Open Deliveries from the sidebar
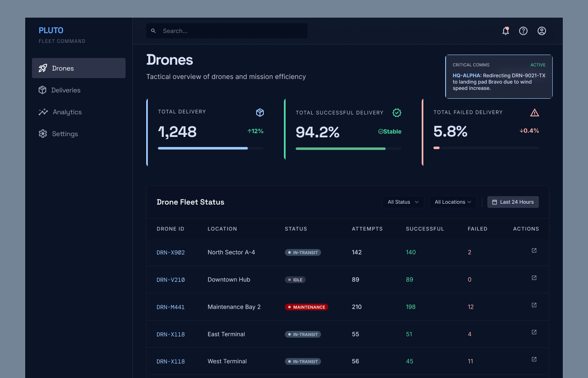 click(x=79, y=90)
